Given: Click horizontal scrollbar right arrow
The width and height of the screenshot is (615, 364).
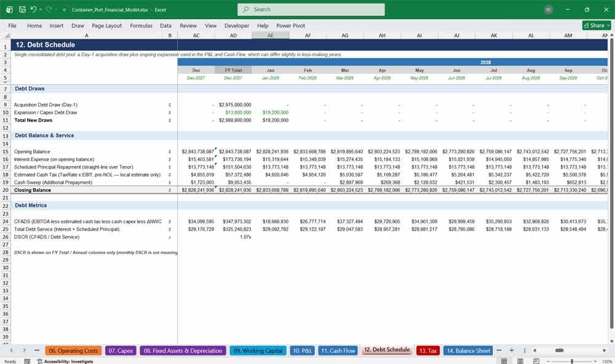Looking at the screenshot, I should coord(605,350).
